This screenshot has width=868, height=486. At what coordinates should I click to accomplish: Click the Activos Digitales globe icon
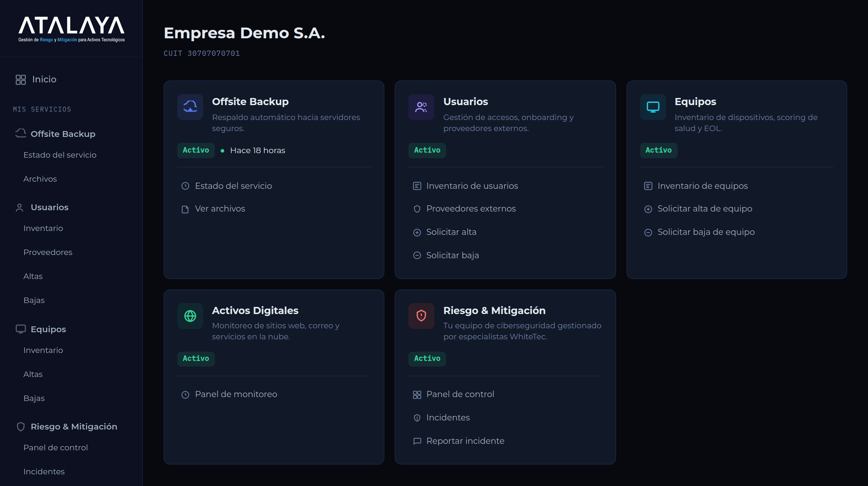[190, 316]
